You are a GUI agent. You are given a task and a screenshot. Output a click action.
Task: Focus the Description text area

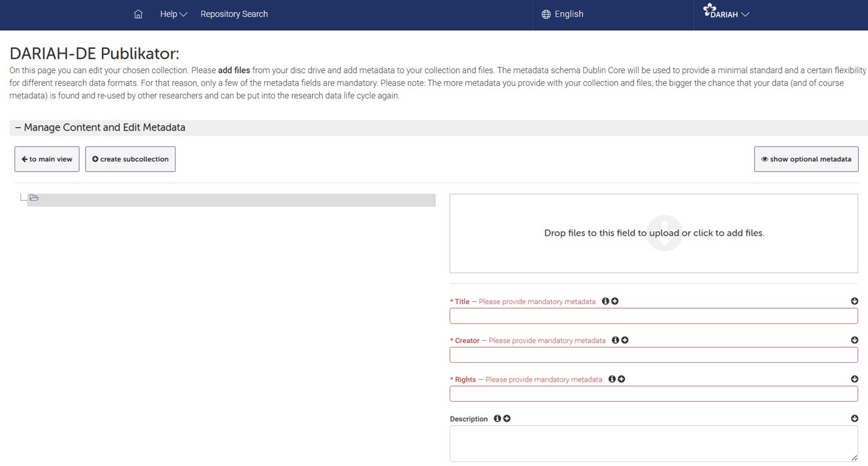(x=654, y=443)
